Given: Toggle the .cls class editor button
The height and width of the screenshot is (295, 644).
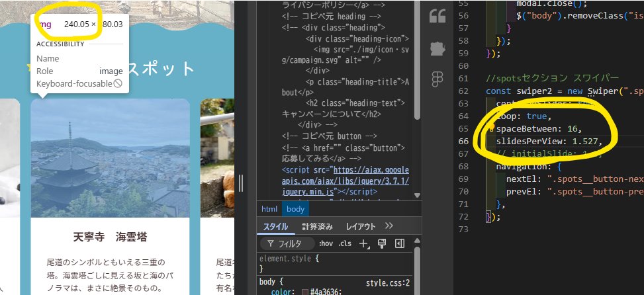Looking at the screenshot, I should 345,243.
